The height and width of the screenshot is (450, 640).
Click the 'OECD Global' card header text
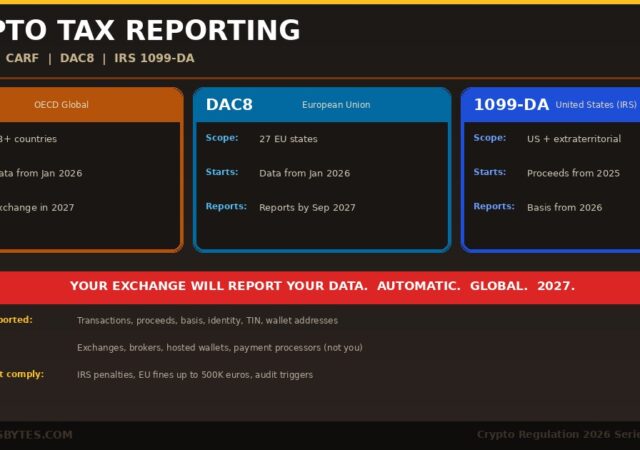click(x=61, y=105)
